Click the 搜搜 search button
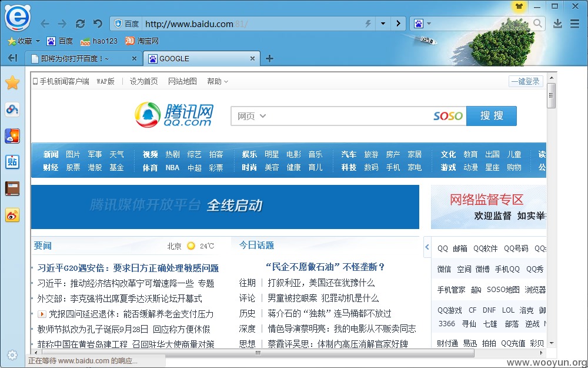This screenshot has width=588, height=368. pos(491,115)
